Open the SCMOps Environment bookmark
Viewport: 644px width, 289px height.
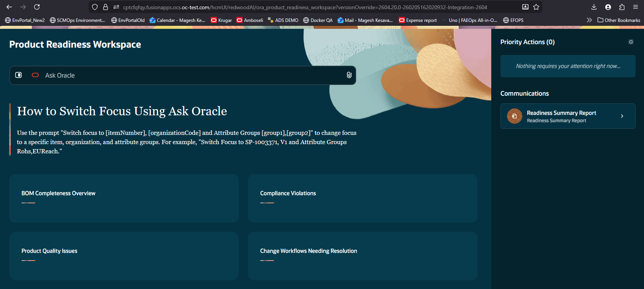pos(78,20)
